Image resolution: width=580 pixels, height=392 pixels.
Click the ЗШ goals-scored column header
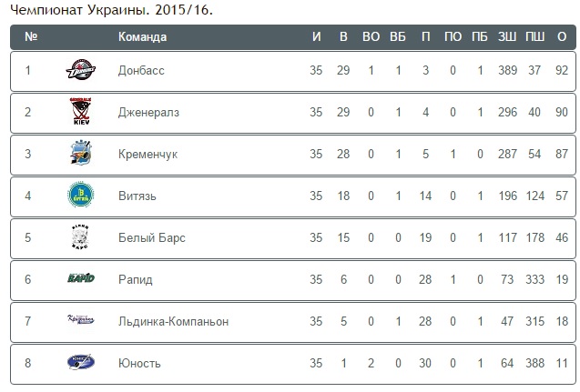point(508,37)
